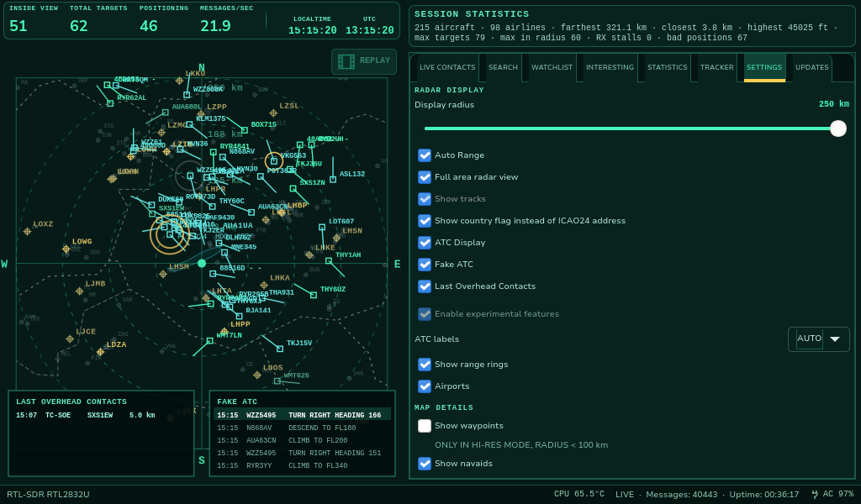Click the film strip Replay icon
The image size is (861, 504).
(346, 61)
